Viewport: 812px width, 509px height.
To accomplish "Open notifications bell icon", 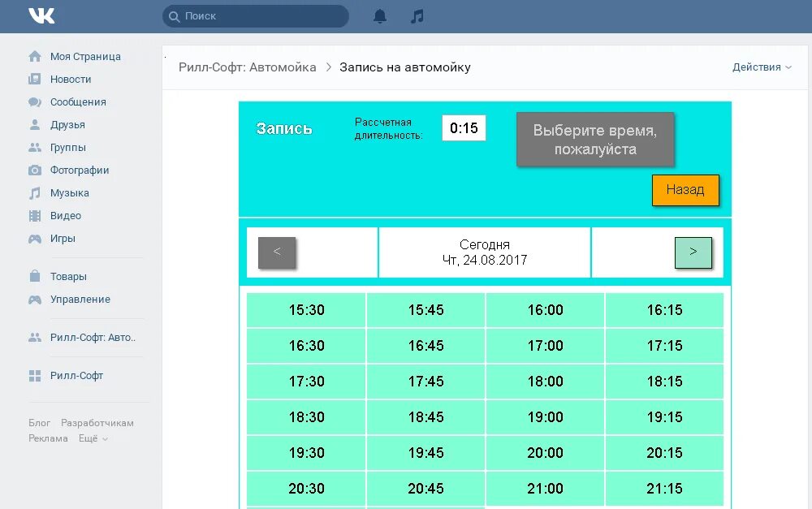I will [x=380, y=16].
